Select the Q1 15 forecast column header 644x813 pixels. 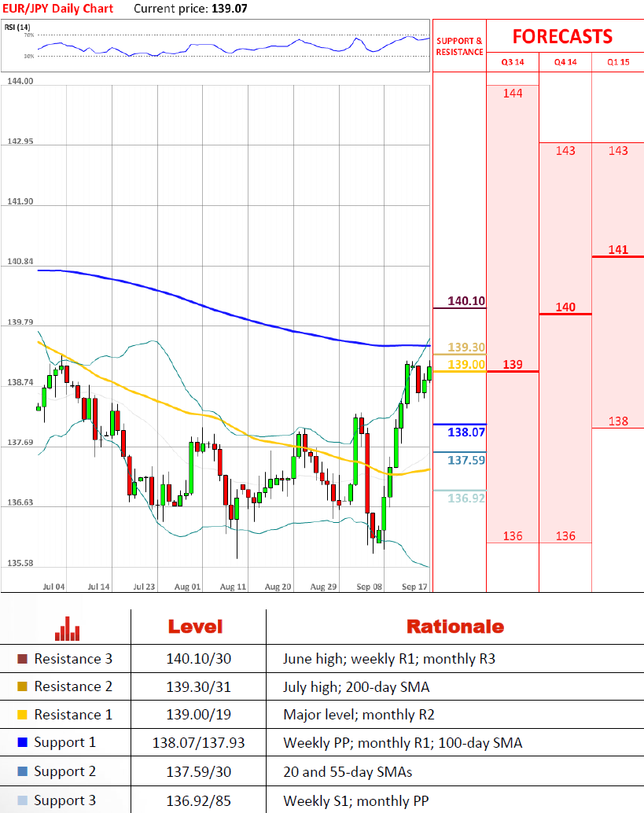click(618, 62)
